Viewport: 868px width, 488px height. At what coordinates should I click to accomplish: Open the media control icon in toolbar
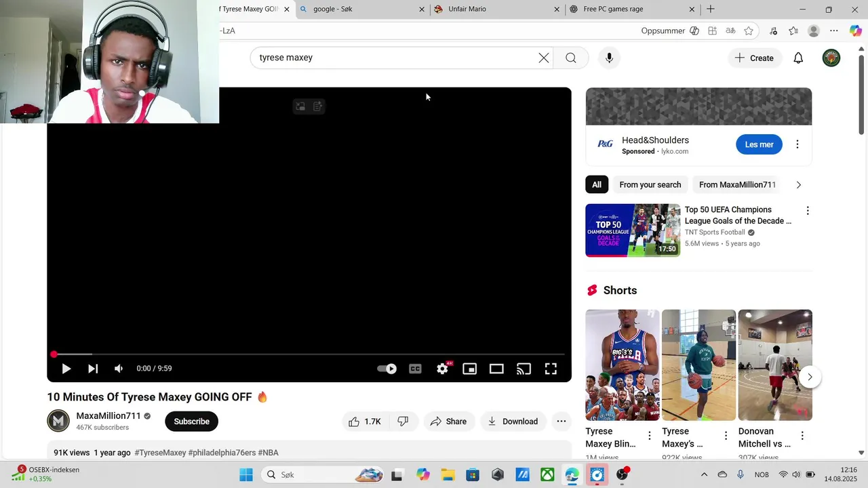774,30
